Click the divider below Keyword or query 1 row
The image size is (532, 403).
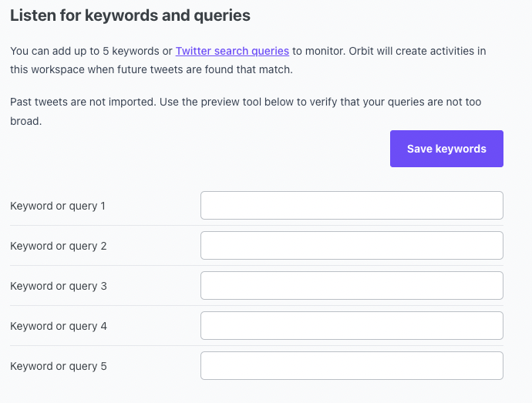100,226
